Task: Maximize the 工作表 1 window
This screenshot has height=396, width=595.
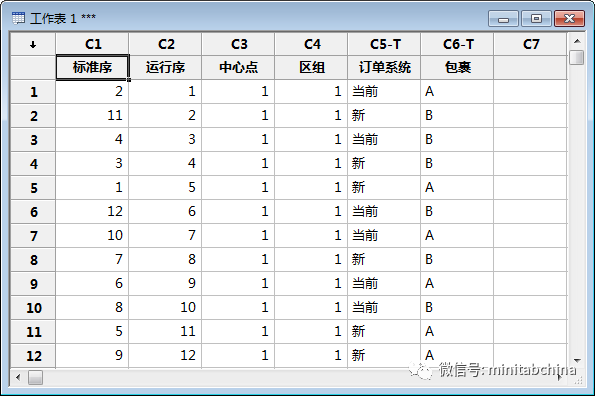Action: pyautogui.click(x=536, y=19)
